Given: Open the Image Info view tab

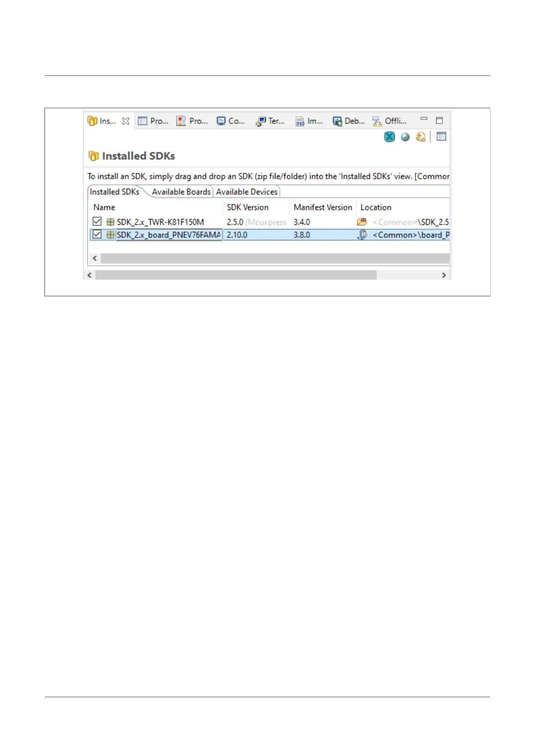Looking at the screenshot, I should click(310, 121).
